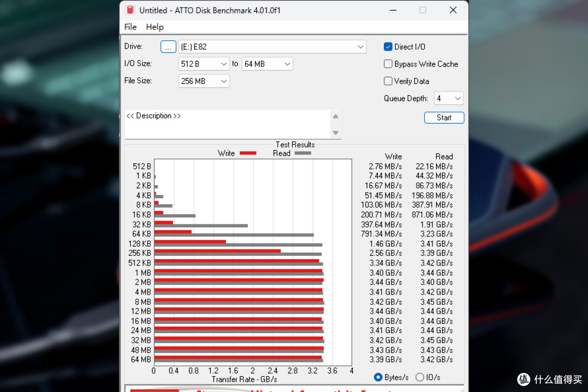Start the benchmark
The width and height of the screenshot is (588, 392).
coord(444,118)
